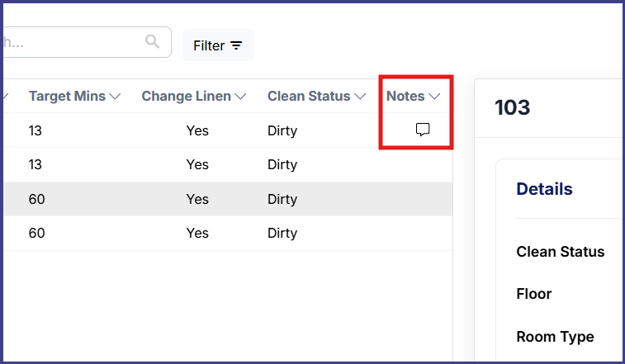This screenshot has height=364, width=625.
Task: Click the Clean Status column header
Action: (309, 96)
